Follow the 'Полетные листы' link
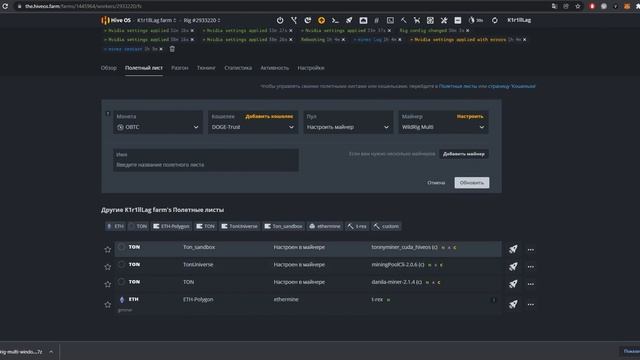Viewport: 640px width, 360px height. point(458,86)
